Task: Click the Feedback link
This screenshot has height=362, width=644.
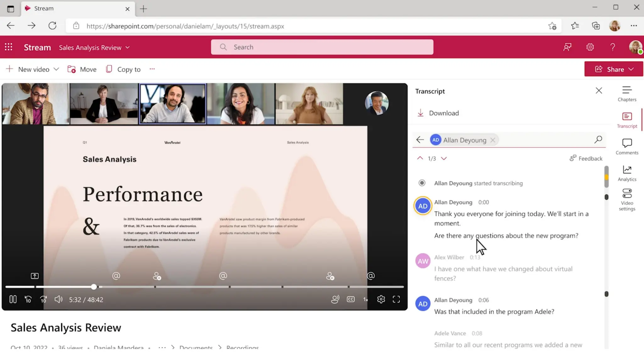Action: click(x=586, y=158)
